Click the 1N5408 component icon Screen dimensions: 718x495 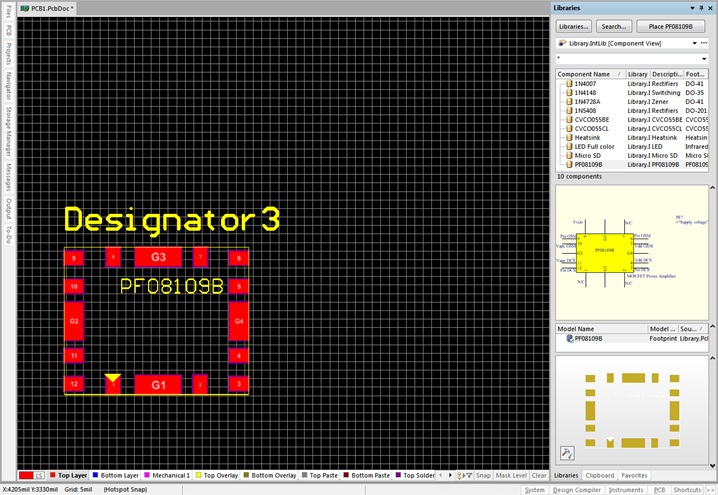(569, 110)
